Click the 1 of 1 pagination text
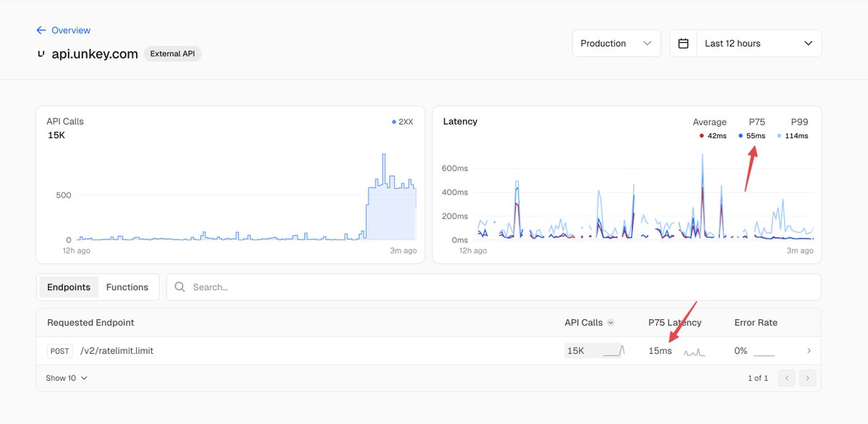Viewport: 868px width, 424px height. tap(758, 378)
